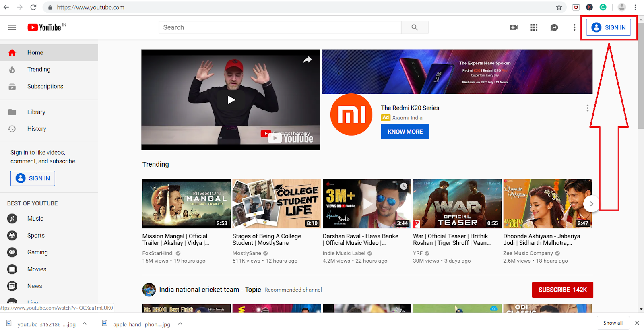
Task: Click the video title "Darshan Raval - Hawa Banke | Official Music Video |..."
Action: pyautogui.click(x=361, y=240)
